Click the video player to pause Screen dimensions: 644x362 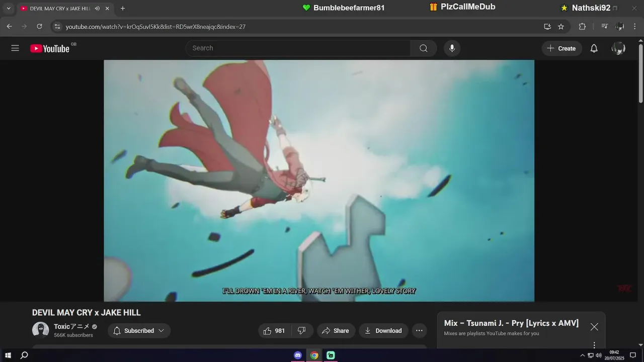point(319,180)
